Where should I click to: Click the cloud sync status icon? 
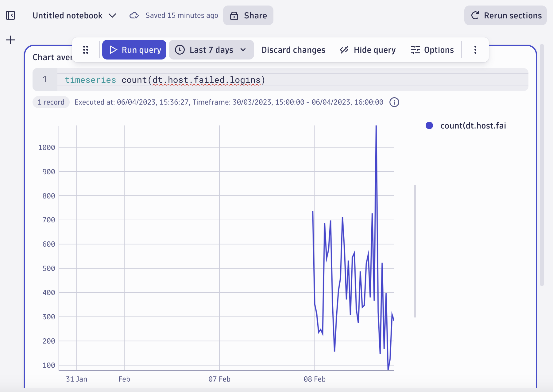[x=134, y=15]
